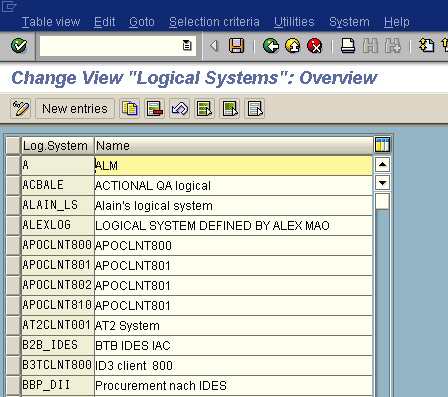448x397 pixels.
Task: Open table column settings icon
Action: (x=382, y=145)
